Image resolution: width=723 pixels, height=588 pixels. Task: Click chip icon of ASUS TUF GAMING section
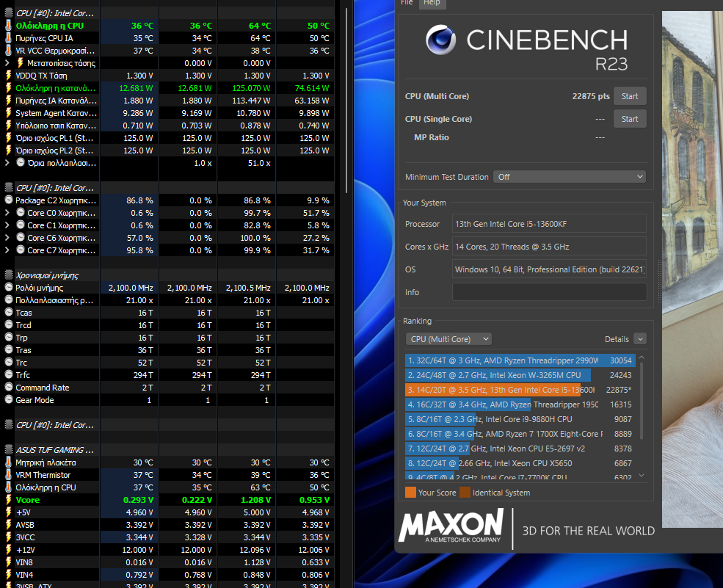(8, 450)
